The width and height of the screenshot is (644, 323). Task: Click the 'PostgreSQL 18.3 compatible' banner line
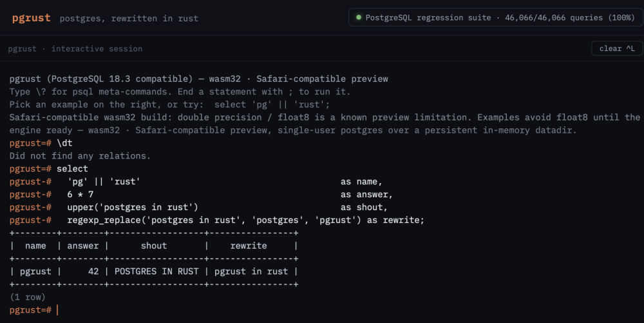pos(199,79)
